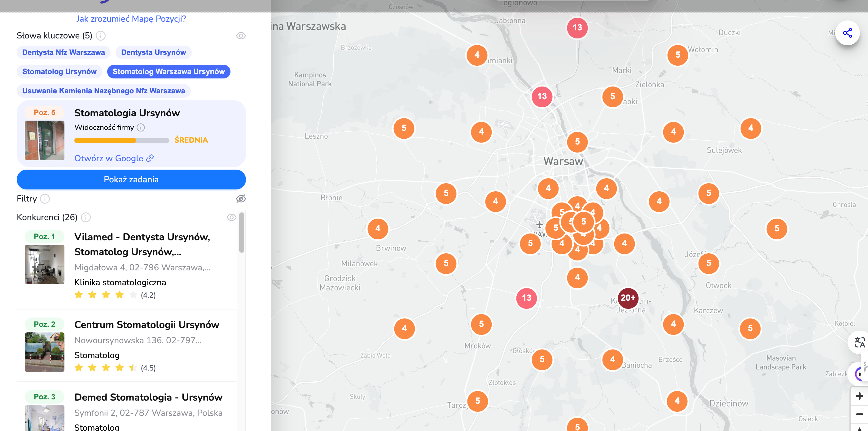Click the competitors list scrollbar
The height and width of the screenshot is (431, 868).
pyautogui.click(x=241, y=232)
